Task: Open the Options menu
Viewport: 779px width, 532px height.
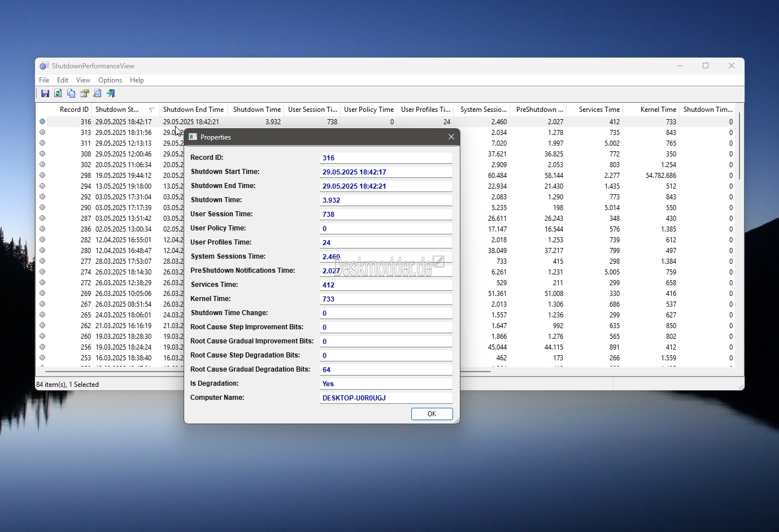Action: [110, 80]
